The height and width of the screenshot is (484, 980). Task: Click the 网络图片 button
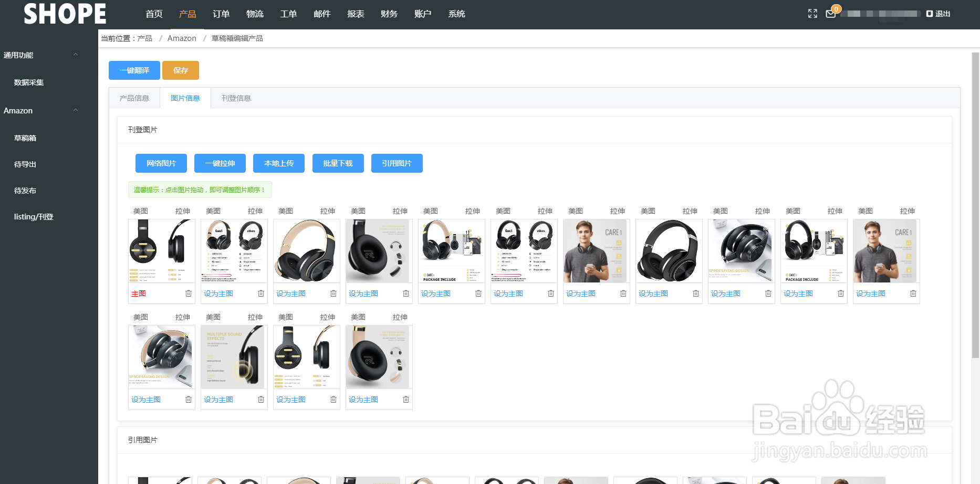[161, 163]
